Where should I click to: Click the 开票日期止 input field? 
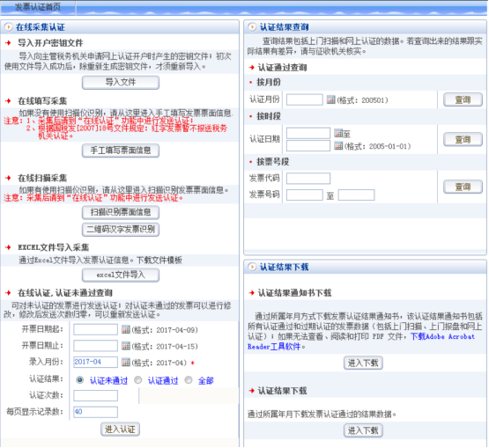(95, 346)
